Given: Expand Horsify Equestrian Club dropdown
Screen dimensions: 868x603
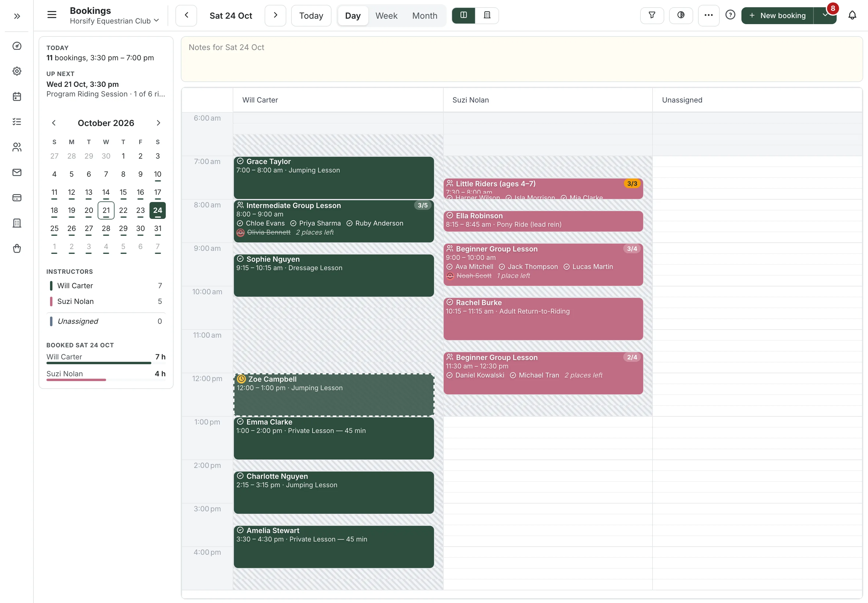Looking at the screenshot, I should [x=115, y=21].
